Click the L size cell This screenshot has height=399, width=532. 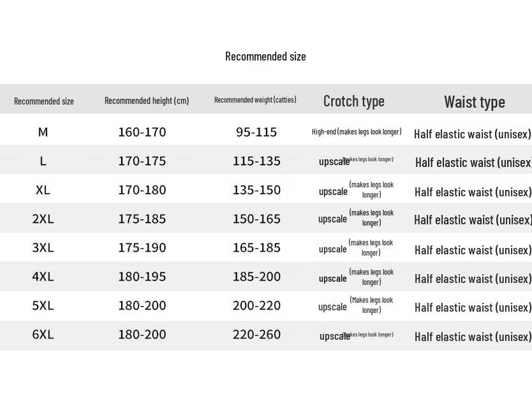coord(43,161)
